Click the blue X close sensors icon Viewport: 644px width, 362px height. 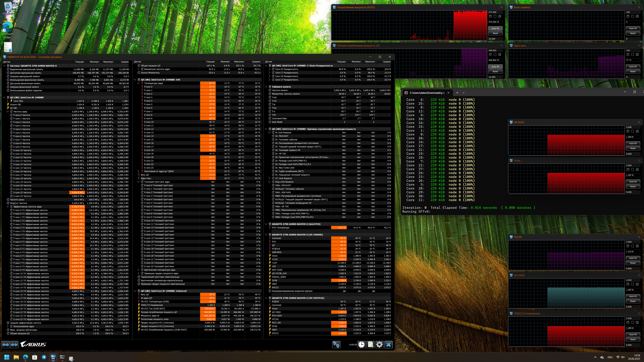tap(389, 345)
